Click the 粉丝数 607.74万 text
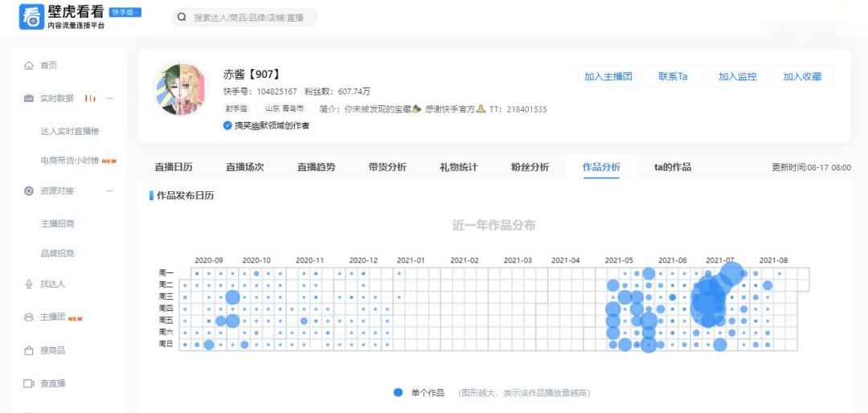Viewport: 868px width, 413px height. click(338, 92)
